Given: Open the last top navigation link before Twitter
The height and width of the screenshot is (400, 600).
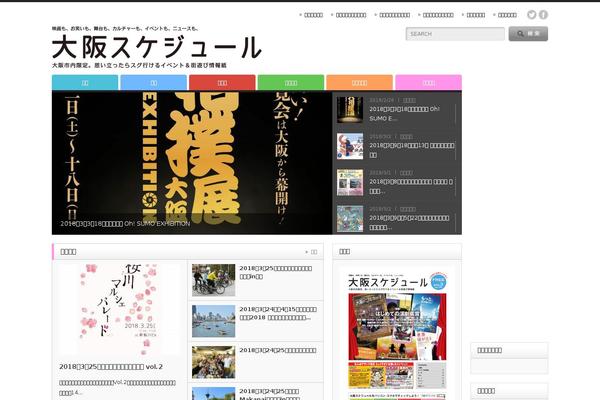Looking at the screenshot, I should [x=505, y=15].
